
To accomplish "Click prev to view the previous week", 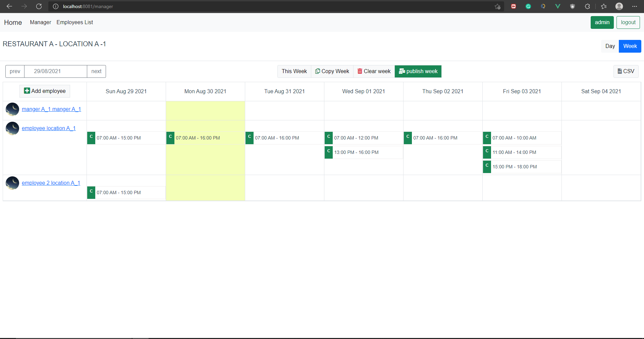I will point(15,71).
